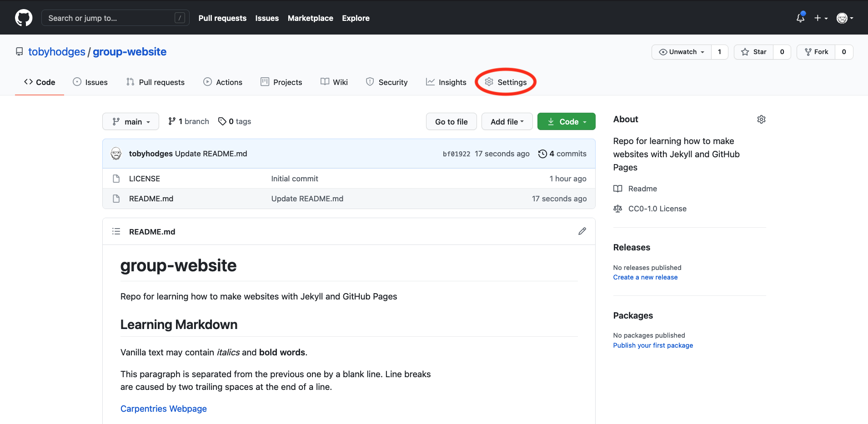Open the plus create-new menu
Viewport: 868px width, 424px height.
(x=821, y=18)
